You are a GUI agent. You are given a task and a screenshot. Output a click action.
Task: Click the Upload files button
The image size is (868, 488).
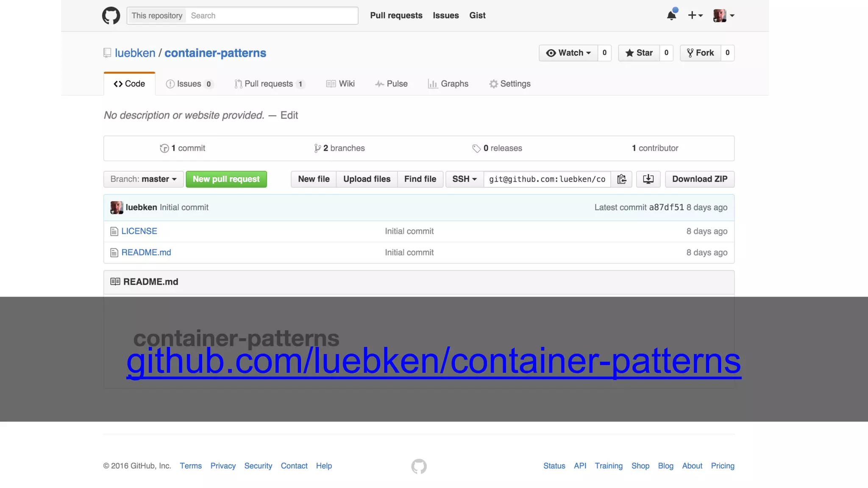pos(367,179)
